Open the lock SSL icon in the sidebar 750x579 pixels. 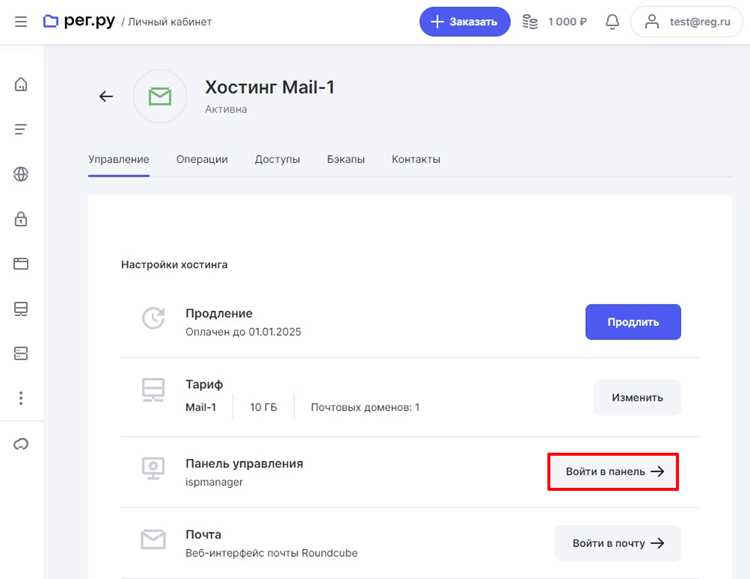click(x=21, y=219)
